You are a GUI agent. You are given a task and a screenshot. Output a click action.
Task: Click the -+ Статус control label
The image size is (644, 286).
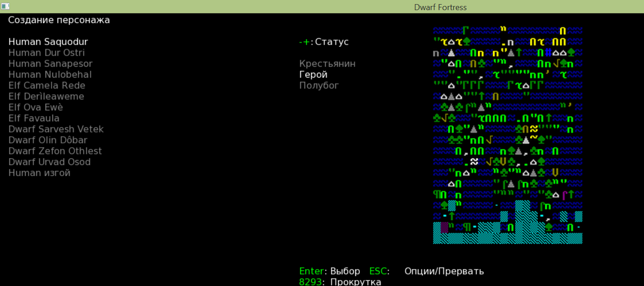(324, 42)
